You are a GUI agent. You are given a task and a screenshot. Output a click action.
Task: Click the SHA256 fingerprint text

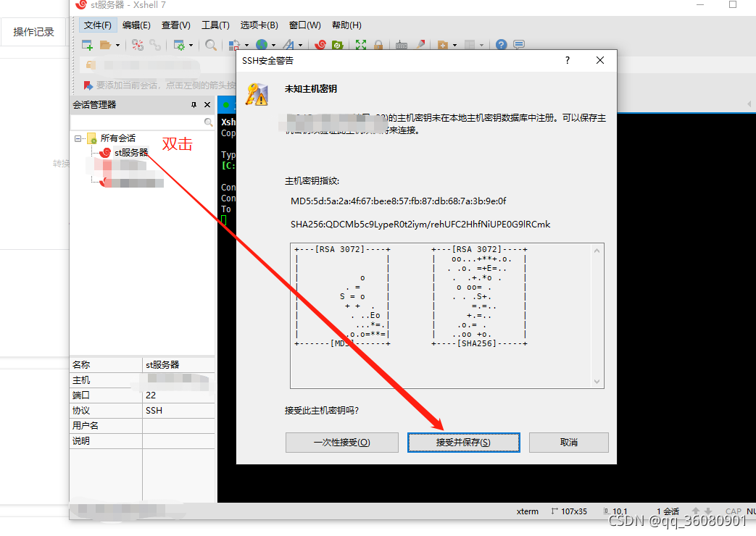tap(420, 224)
